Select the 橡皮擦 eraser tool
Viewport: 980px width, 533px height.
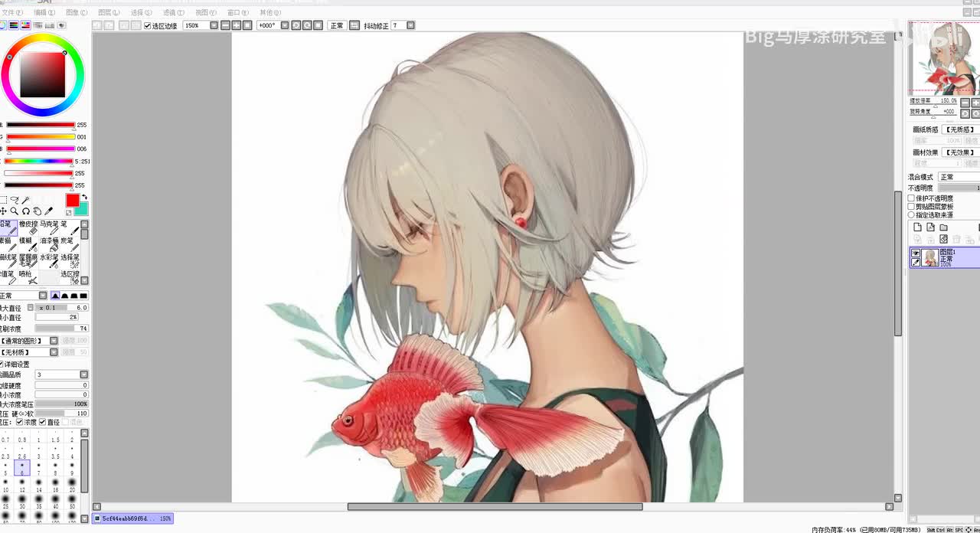pos(28,227)
